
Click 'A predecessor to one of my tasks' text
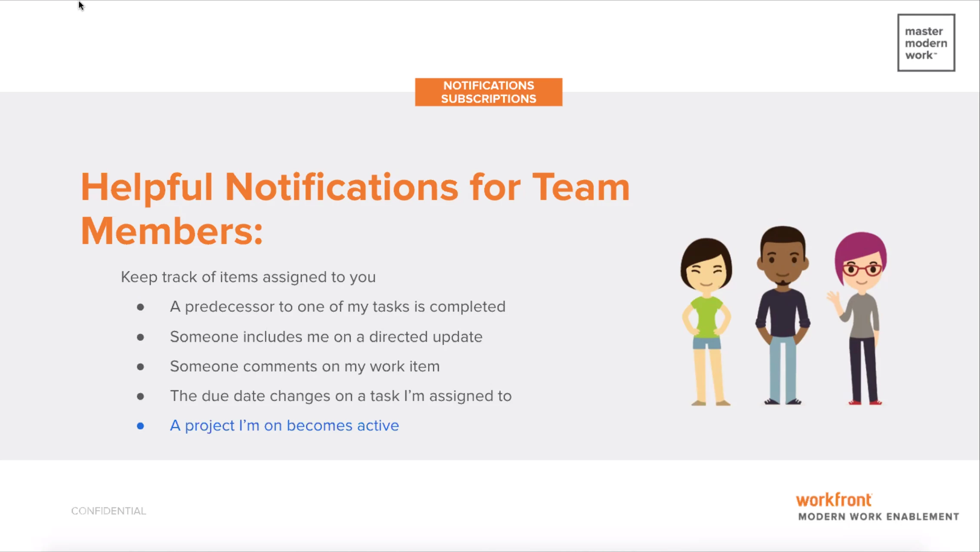point(337,307)
